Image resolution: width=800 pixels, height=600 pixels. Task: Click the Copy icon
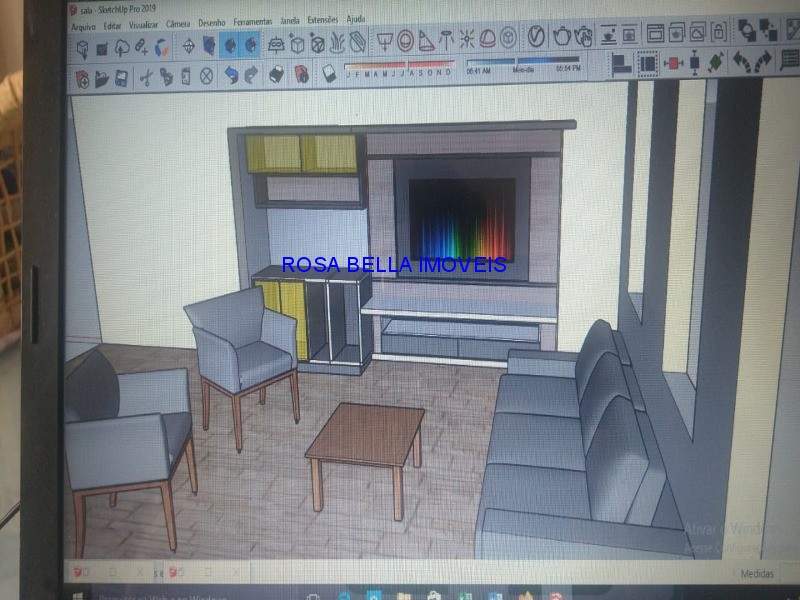[166, 77]
